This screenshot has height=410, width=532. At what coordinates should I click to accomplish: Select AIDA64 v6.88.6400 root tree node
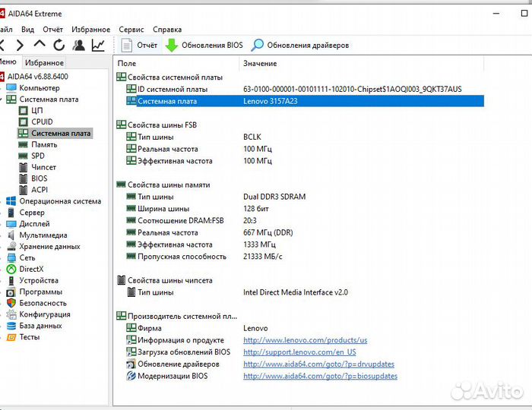click(x=38, y=77)
